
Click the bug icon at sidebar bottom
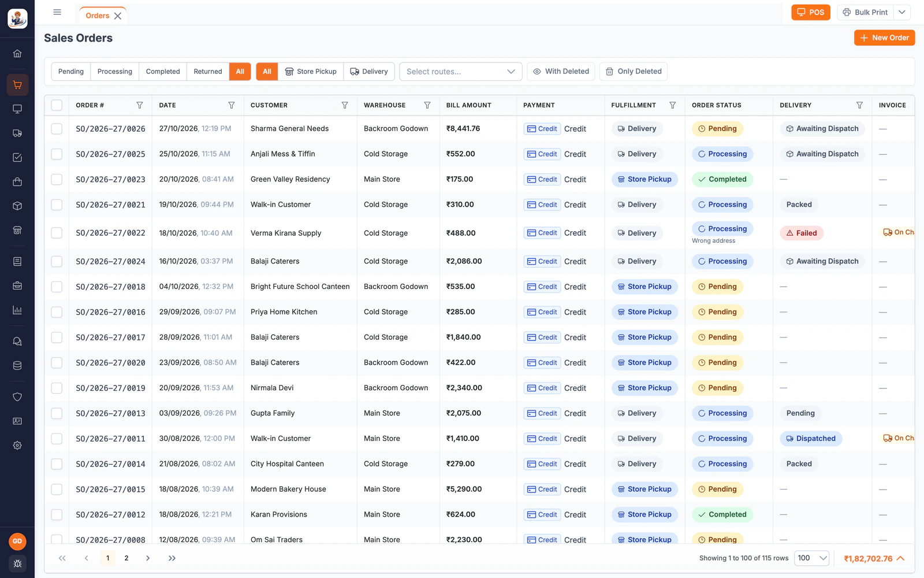click(x=17, y=564)
